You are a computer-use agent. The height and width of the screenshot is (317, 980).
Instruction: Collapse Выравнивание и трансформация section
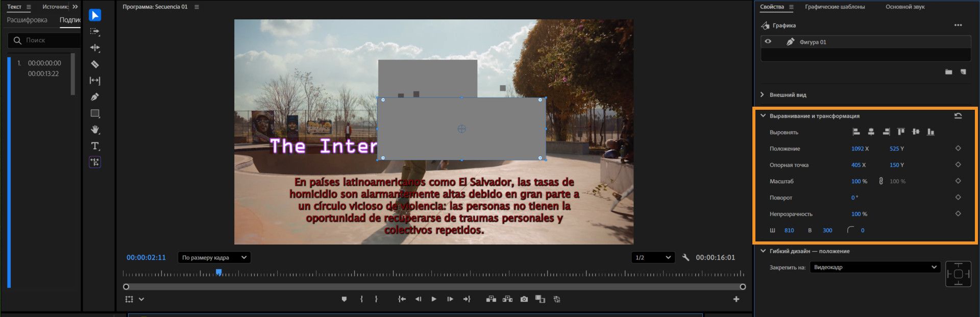(763, 116)
